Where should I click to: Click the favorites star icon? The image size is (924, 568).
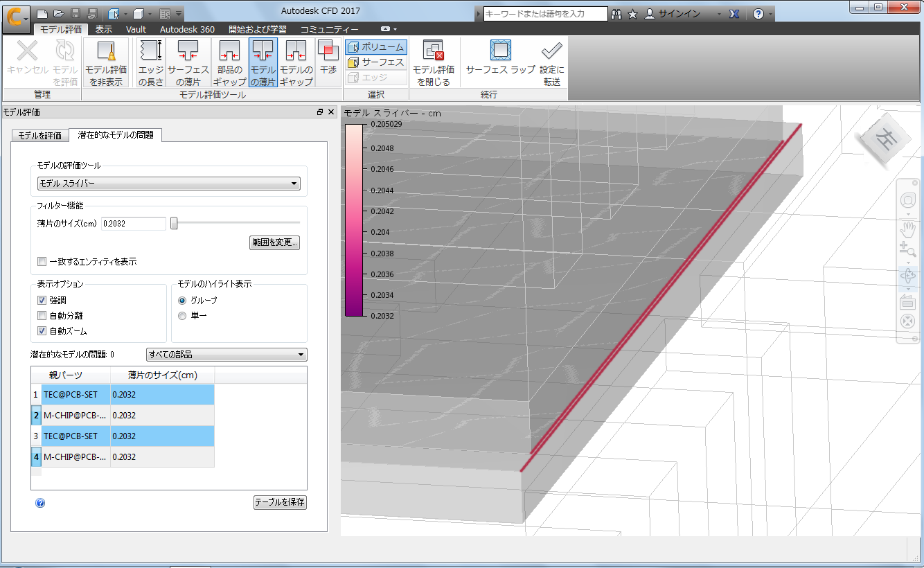coord(632,14)
